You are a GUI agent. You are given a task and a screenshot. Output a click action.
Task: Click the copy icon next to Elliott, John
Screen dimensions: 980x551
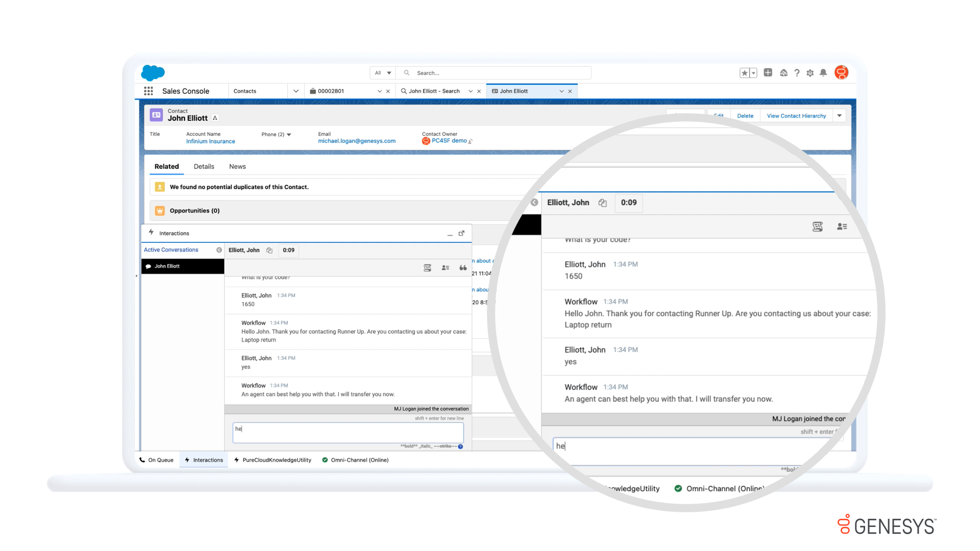269,250
